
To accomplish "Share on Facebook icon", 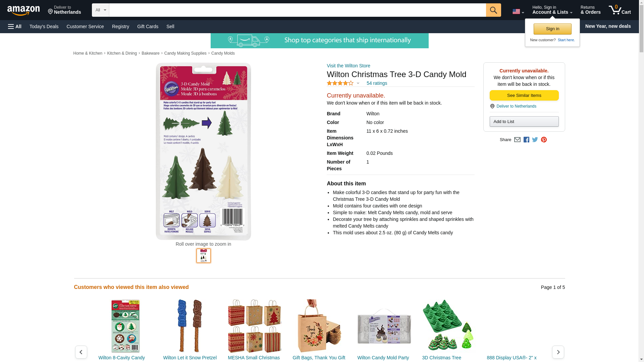I will pos(526,140).
